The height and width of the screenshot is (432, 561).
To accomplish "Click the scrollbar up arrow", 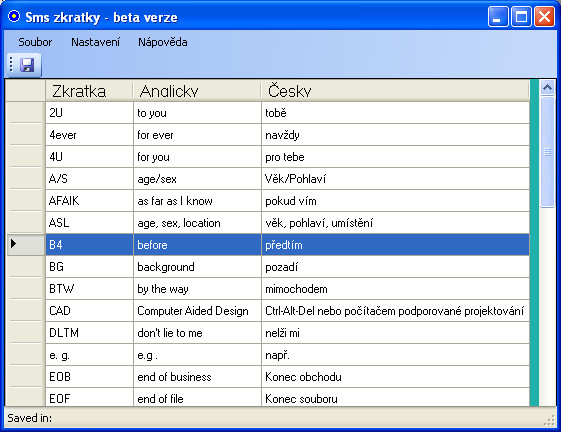I will pyautogui.click(x=548, y=87).
